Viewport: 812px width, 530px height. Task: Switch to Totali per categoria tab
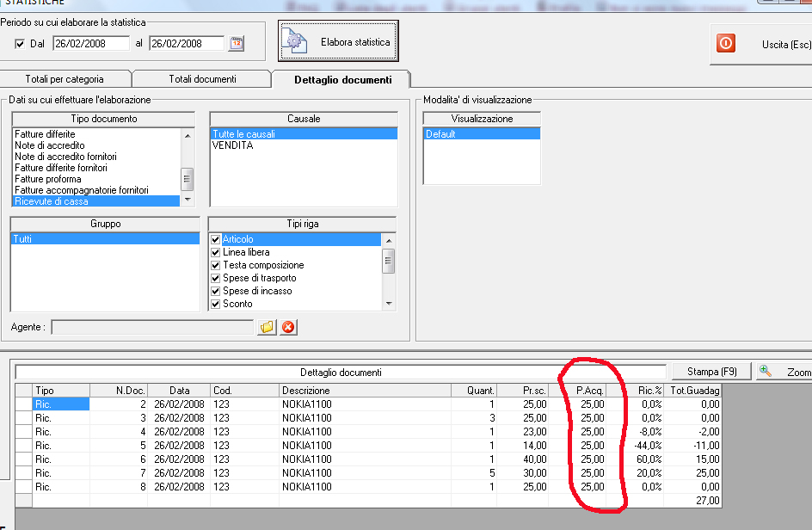point(65,79)
